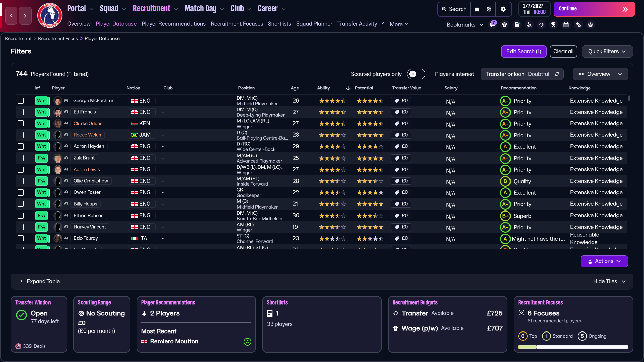Go back with the left arrow
The width and height of the screenshot is (644, 362).
click(x=11, y=16)
